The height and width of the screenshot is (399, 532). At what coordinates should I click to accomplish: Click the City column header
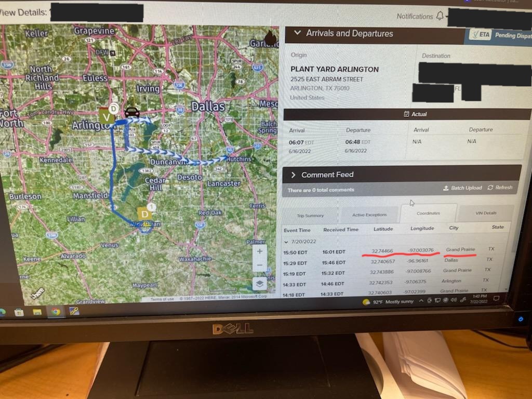(454, 228)
